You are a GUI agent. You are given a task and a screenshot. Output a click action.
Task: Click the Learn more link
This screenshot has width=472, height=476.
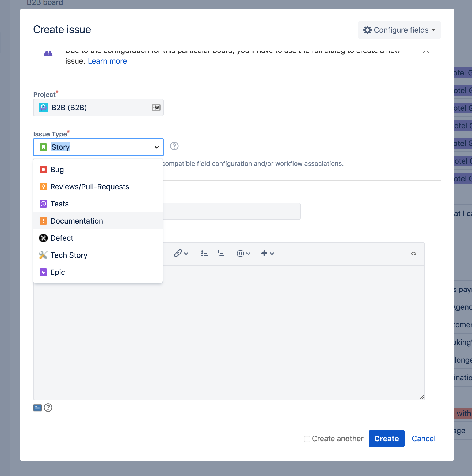click(x=107, y=61)
